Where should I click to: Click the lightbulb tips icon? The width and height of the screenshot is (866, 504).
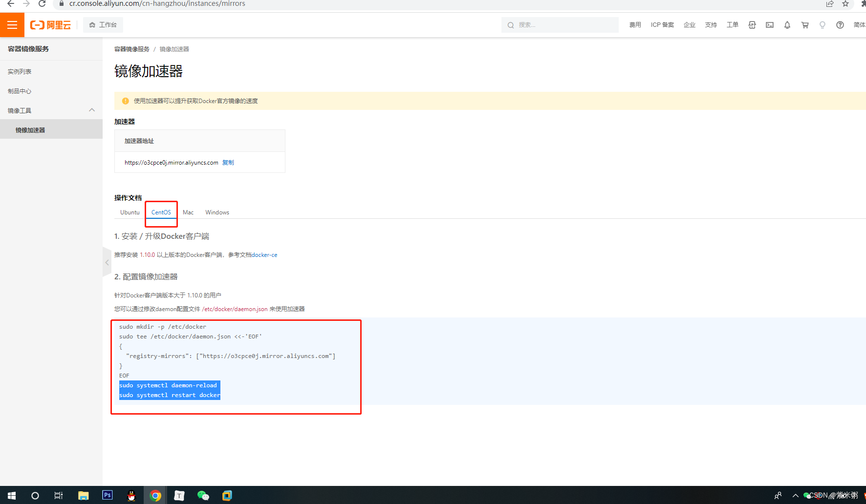[823, 25]
